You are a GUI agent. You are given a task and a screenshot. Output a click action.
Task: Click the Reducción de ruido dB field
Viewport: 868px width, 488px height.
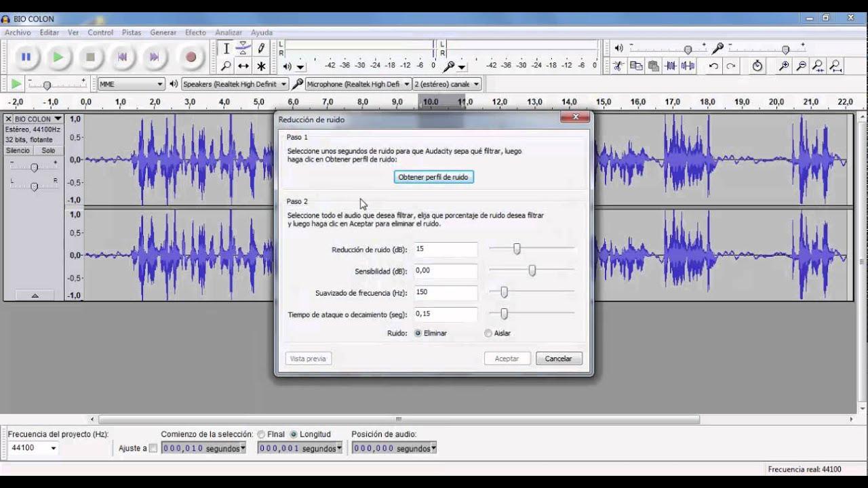[x=446, y=249]
